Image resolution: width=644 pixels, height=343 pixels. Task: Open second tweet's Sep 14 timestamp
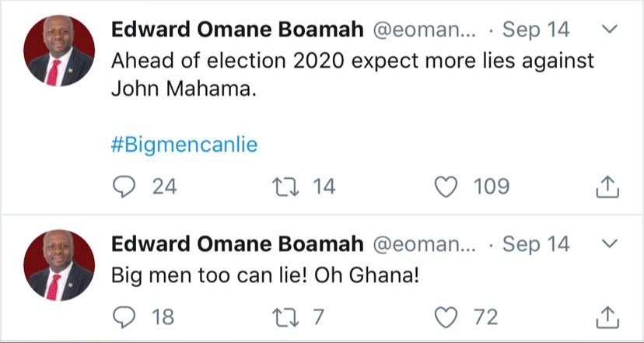536,243
